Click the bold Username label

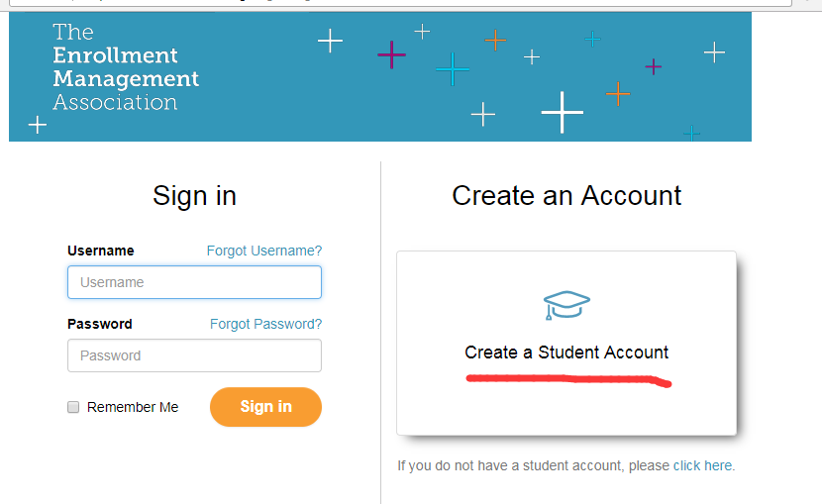pos(101,251)
